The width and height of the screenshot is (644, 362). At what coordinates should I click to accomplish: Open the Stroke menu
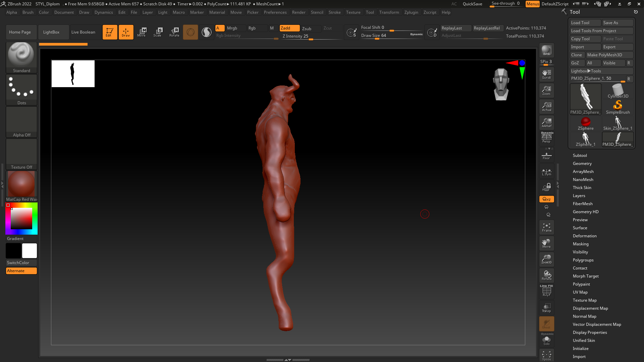(x=334, y=12)
